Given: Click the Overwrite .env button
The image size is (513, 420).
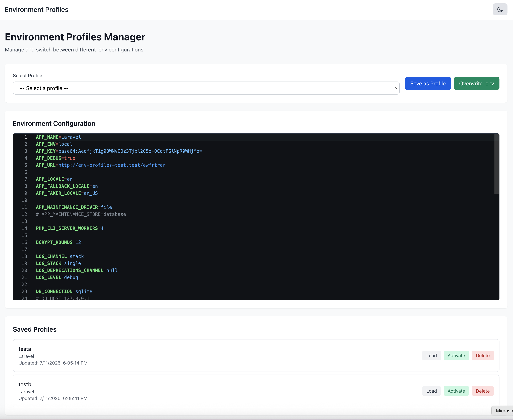Looking at the screenshot, I should pos(476,84).
